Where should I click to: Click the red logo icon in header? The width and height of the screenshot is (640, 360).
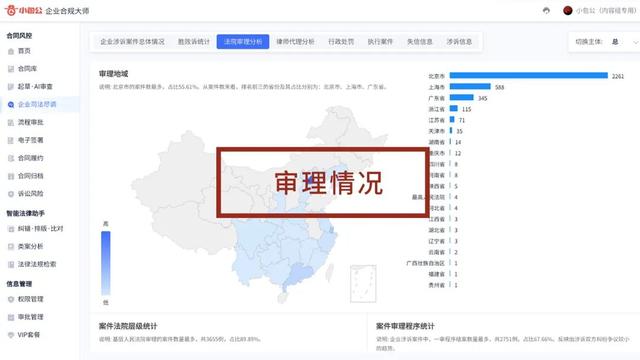(x=11, y=10)
